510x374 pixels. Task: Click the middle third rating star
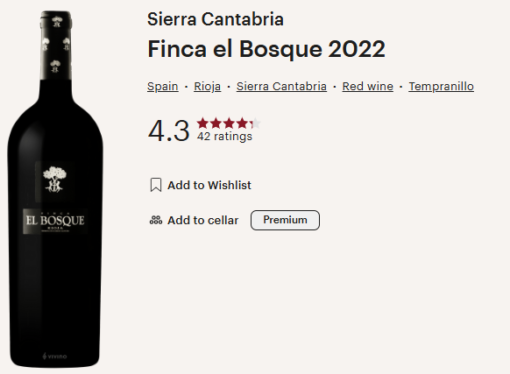coord(229,123)
